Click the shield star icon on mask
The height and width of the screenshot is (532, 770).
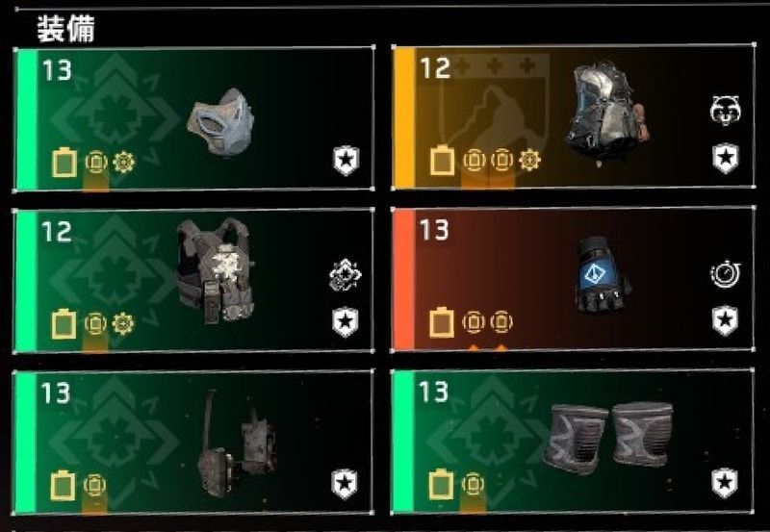coord(346,161)
